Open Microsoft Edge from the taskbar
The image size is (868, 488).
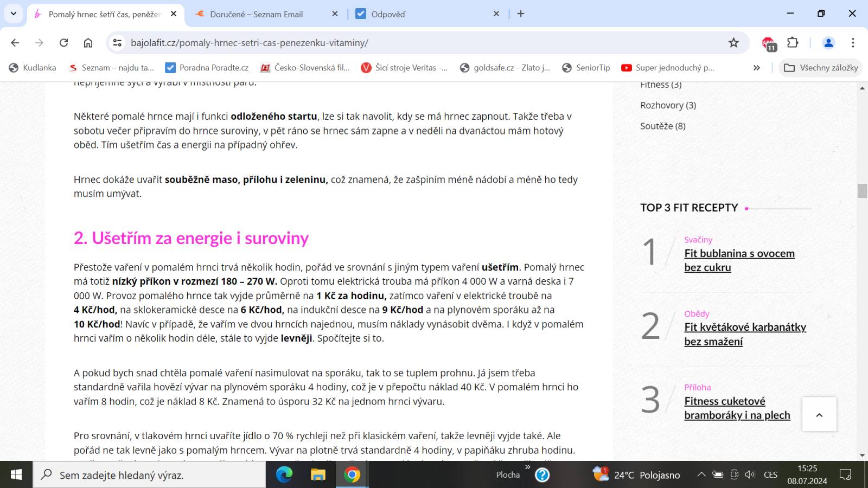[x=284, y=475]
